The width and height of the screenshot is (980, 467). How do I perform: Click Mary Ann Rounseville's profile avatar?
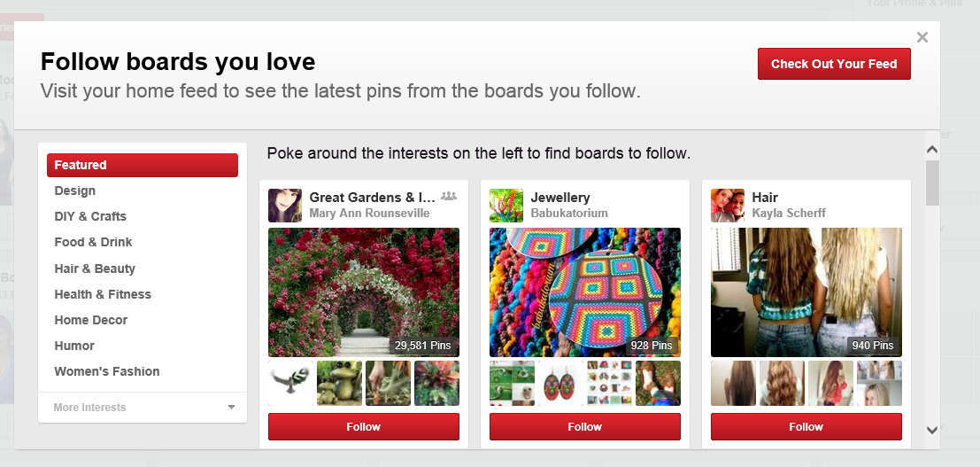point(285,206)
